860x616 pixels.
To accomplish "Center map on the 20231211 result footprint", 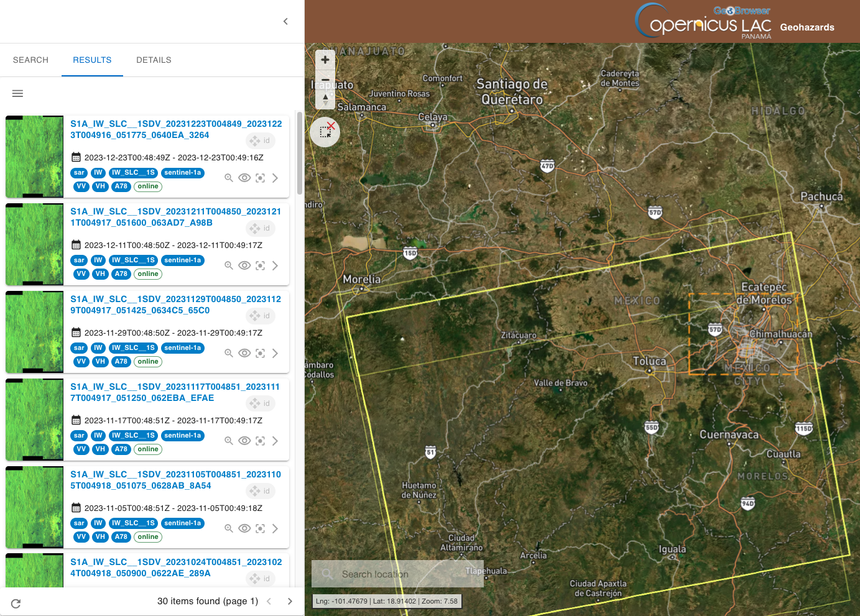I will tap(260, 265).
